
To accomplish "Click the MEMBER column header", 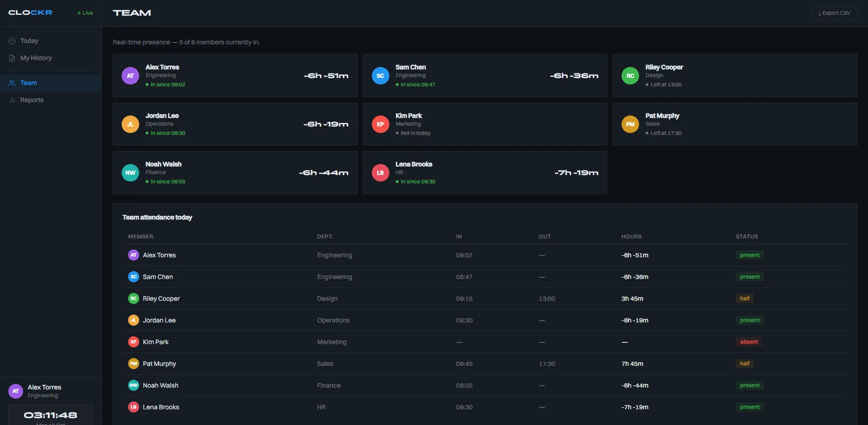I will pos(141,237).
